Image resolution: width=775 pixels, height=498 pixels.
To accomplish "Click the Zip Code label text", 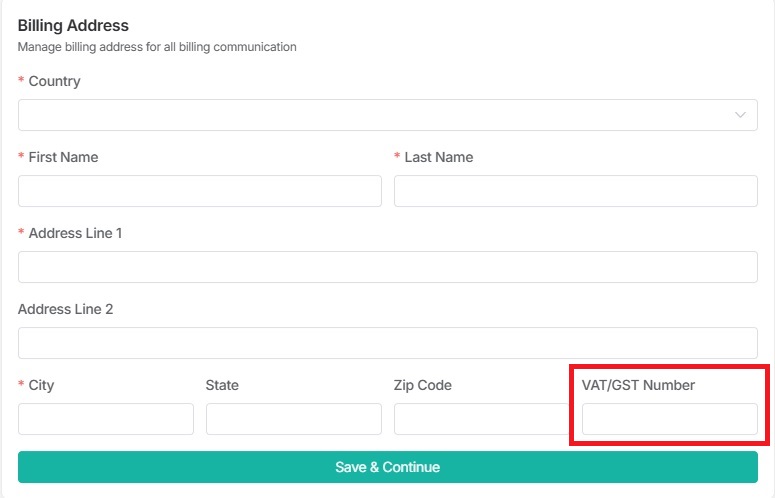I will 423,385.
